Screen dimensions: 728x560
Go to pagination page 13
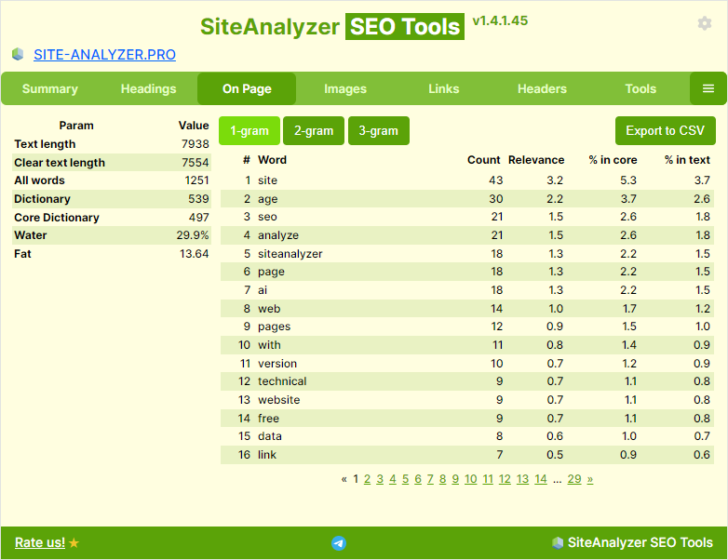(x=522, y=479)
